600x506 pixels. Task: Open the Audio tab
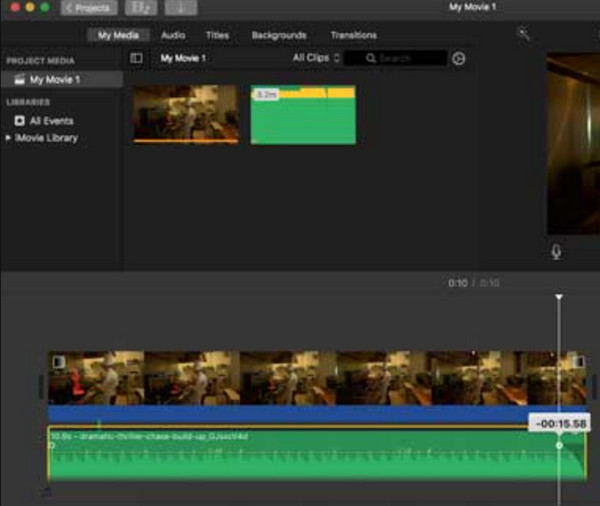click(x=173, y=35)
